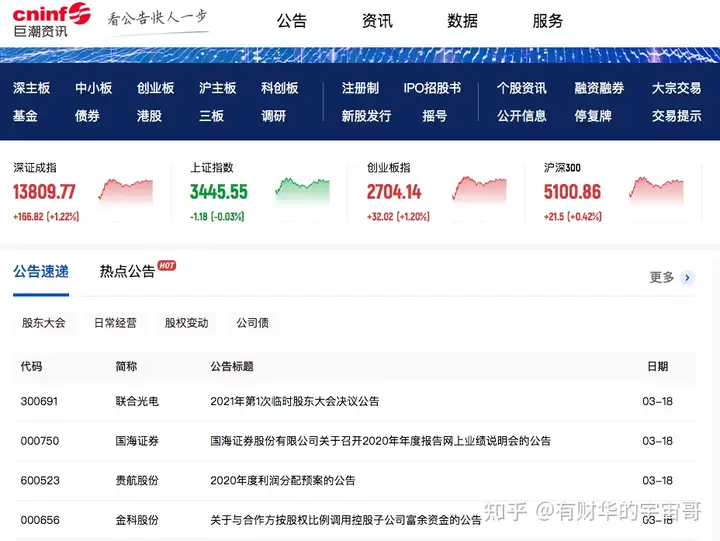The image size is (720, 541).
Task: Click stock code 000750
Action: [x=39, y=441]
